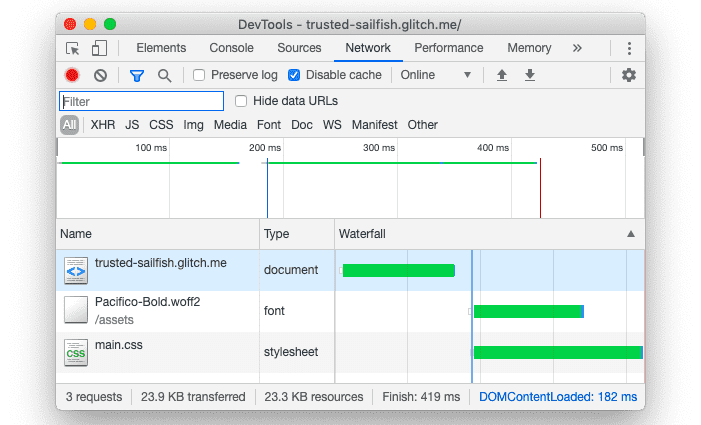This screenshot has height=425, width=701.
Task: Filter requests by Img
Action: 193,125
